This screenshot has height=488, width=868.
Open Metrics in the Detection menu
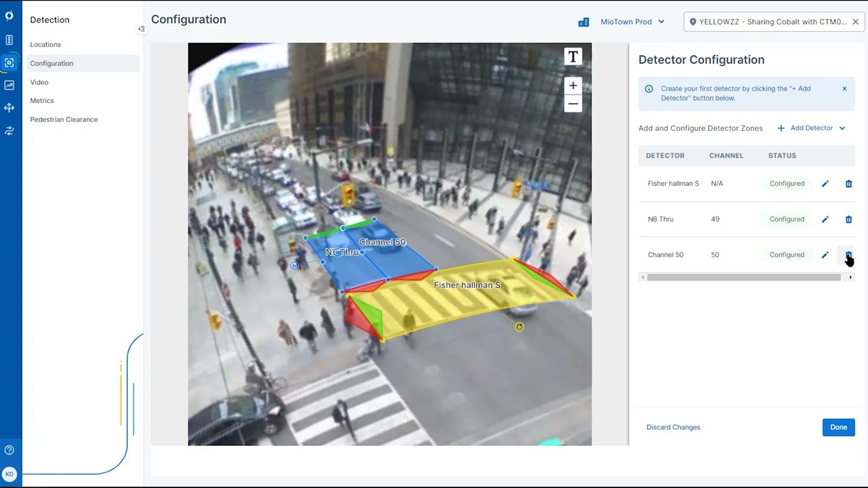click(42, 100)
